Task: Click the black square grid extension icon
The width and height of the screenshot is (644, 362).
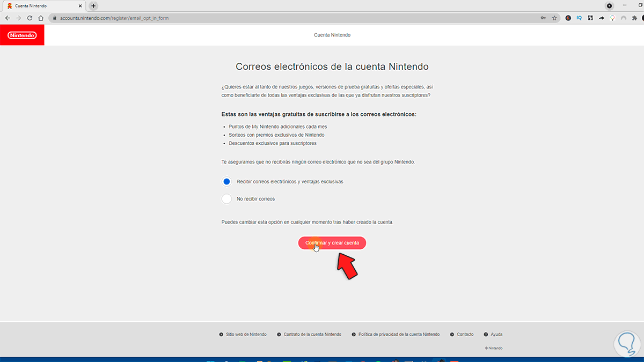Action: (x=590, y=18)
